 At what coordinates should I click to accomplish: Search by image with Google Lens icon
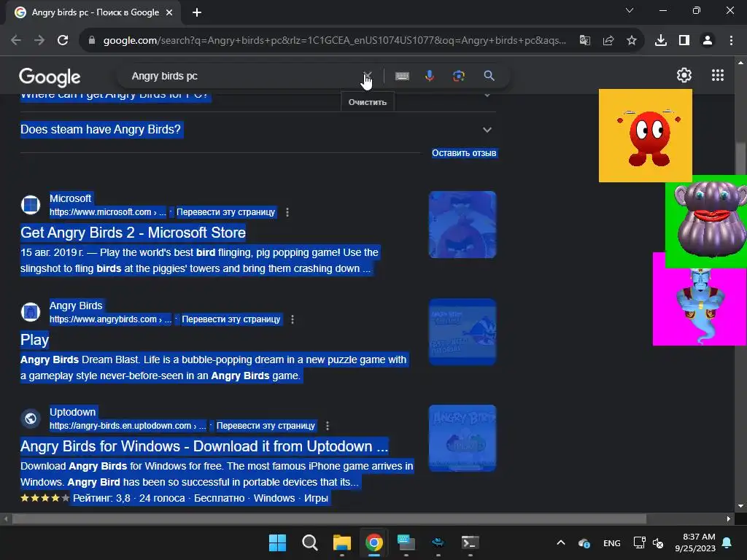point(458,76)
